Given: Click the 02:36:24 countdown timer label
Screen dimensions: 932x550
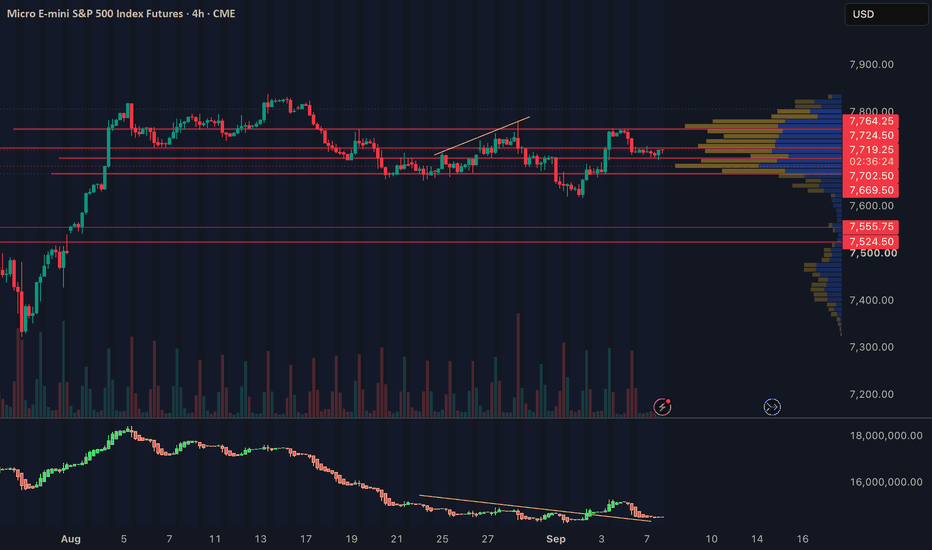Looking at the screenshot, I should click(871, 162).
